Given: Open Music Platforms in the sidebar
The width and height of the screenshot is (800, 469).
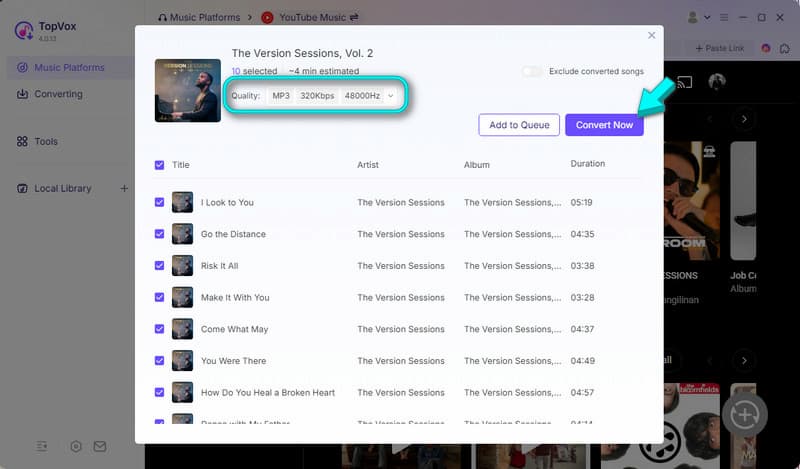Looking at the screenshot, I should 69,67.
